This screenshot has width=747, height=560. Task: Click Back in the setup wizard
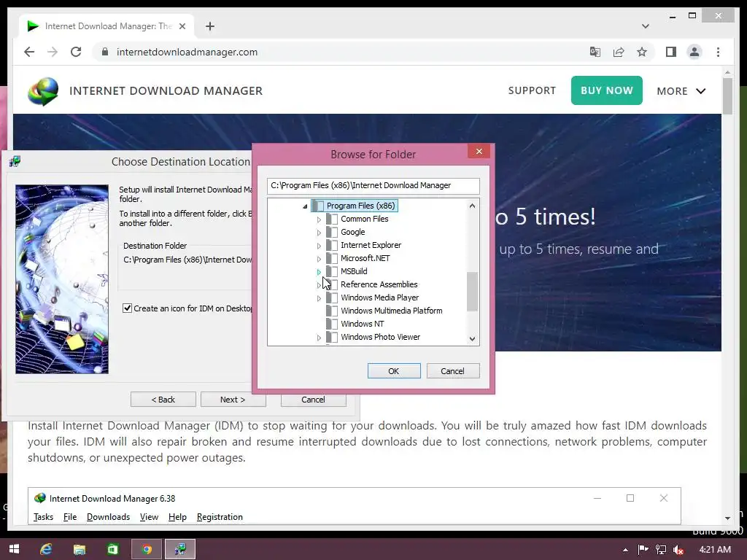tap(163, 400)
